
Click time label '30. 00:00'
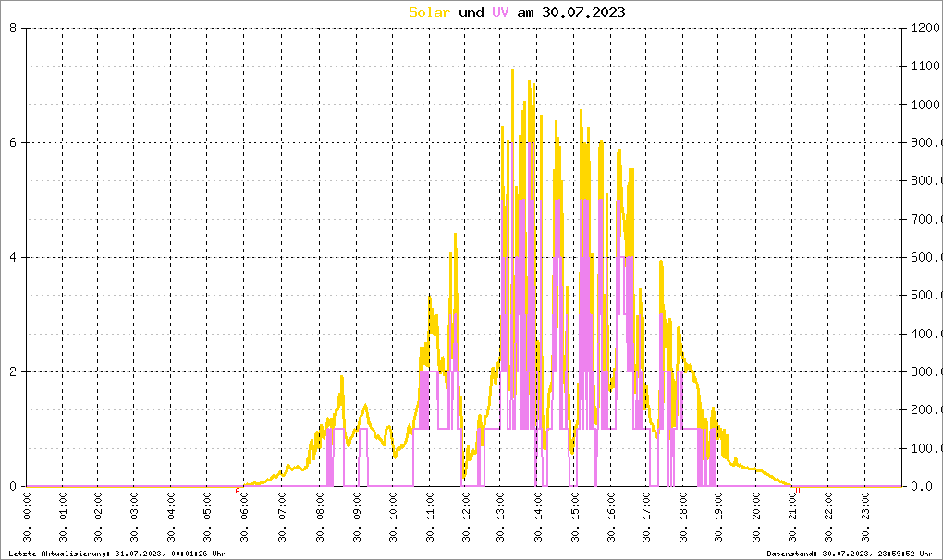tap(27, 517)
